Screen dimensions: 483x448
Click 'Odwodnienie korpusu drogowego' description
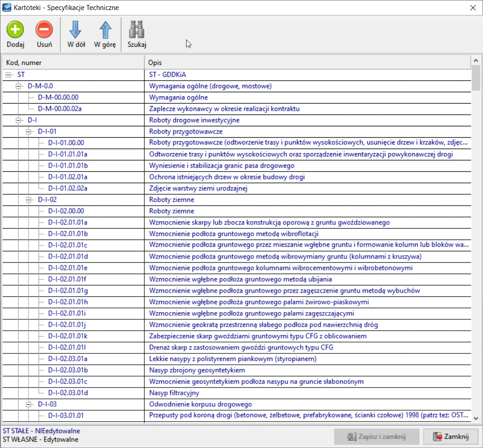201,404
